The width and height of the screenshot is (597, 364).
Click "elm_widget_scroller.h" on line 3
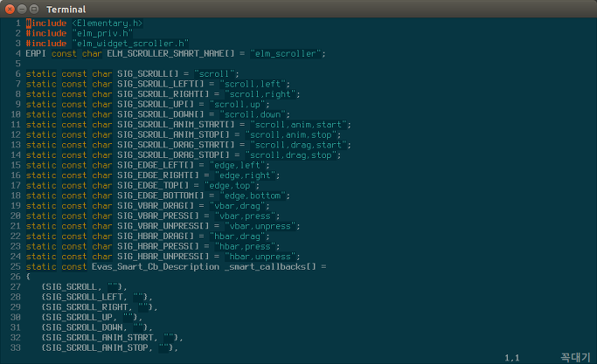coord(130,44)
